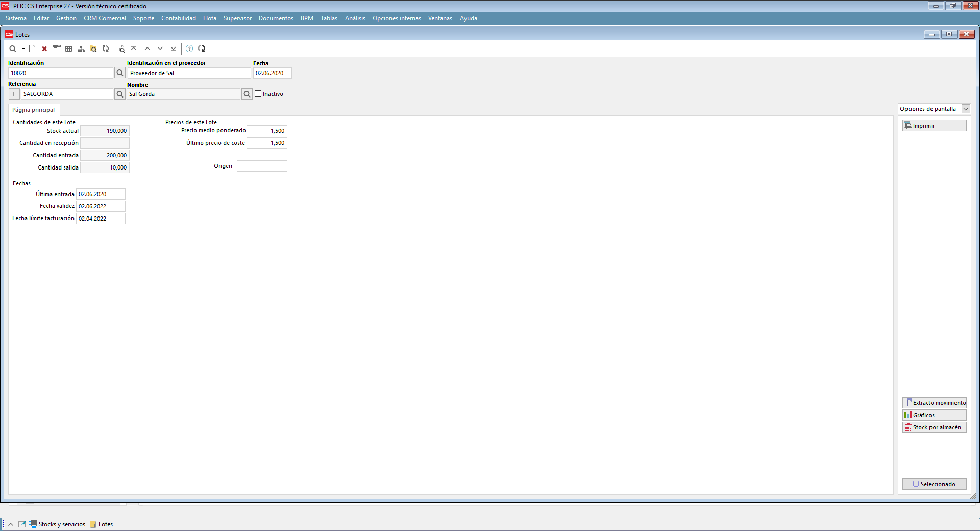Click the Precio medio ponderado field
This screenshot has height=531, width=980.
[x=267, y=131]
